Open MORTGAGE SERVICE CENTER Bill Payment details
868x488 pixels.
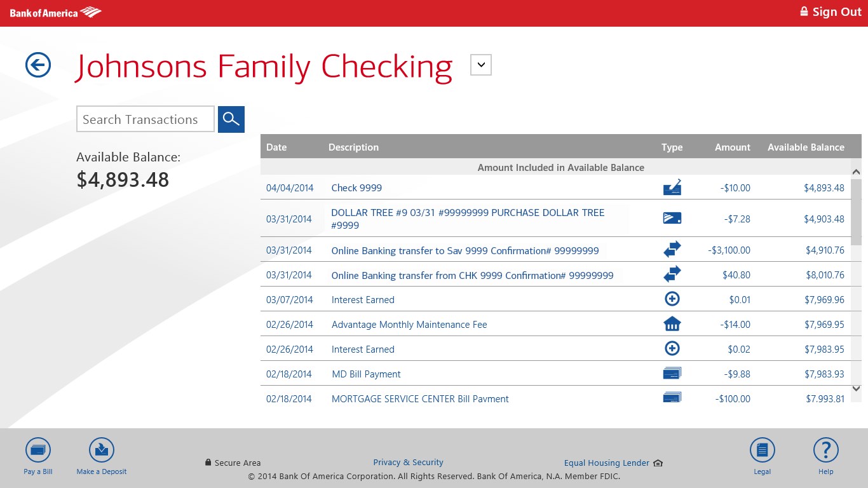coord(420,398)
